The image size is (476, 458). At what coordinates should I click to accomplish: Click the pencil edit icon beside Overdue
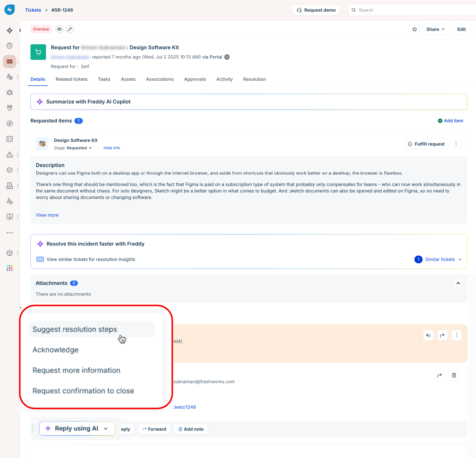point(70,29)
